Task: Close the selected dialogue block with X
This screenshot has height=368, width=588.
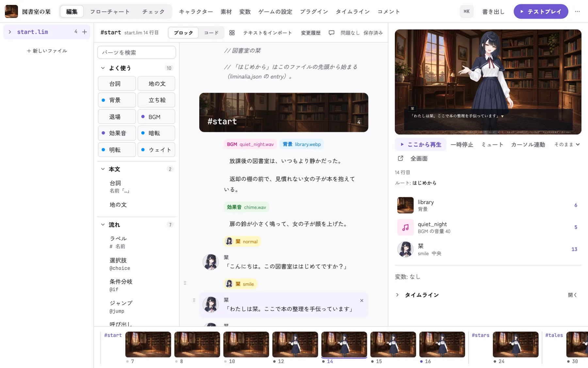Action: [x=362, y=301]
